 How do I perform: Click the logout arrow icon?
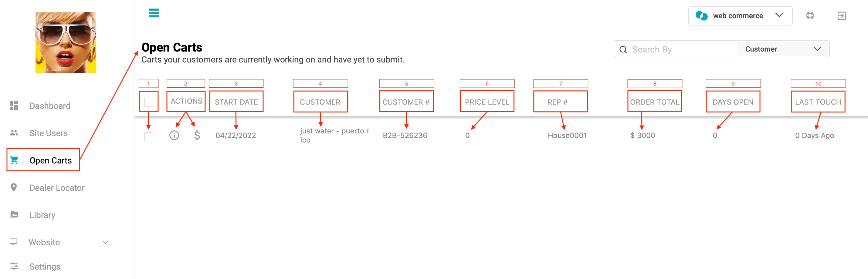(x=841, y=15)
